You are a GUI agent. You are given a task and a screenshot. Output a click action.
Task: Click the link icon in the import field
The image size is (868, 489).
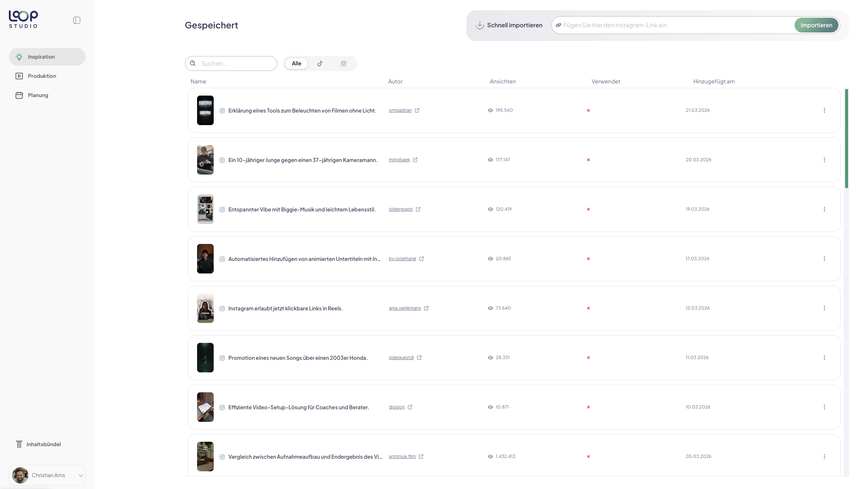(558, 25)
